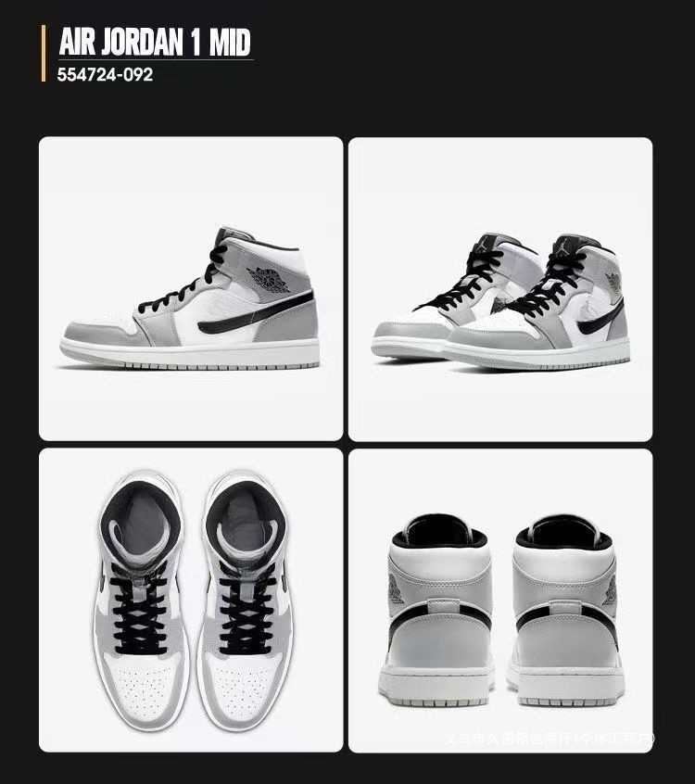The image size is (695, 784).
Task: Open the angled pair shoe photo
Action: [x=500, y=289]
